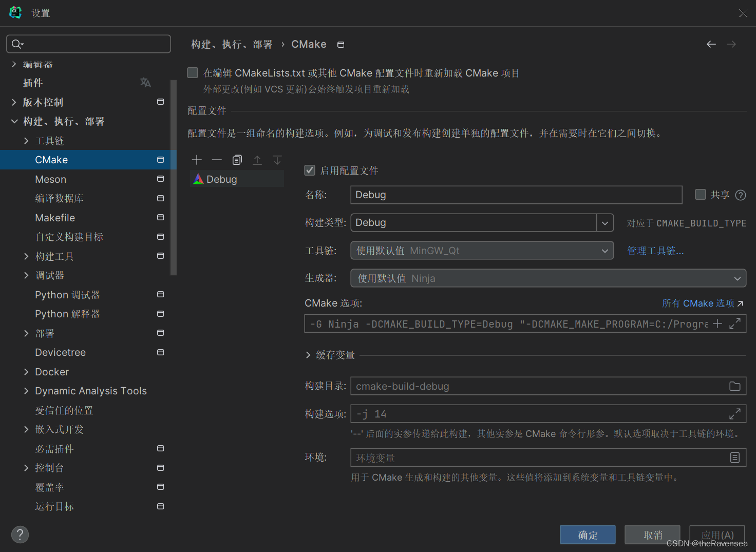Click the 名称 Debug text field
The width and height of the screenshot is (756, 552).
pos(516,195)
